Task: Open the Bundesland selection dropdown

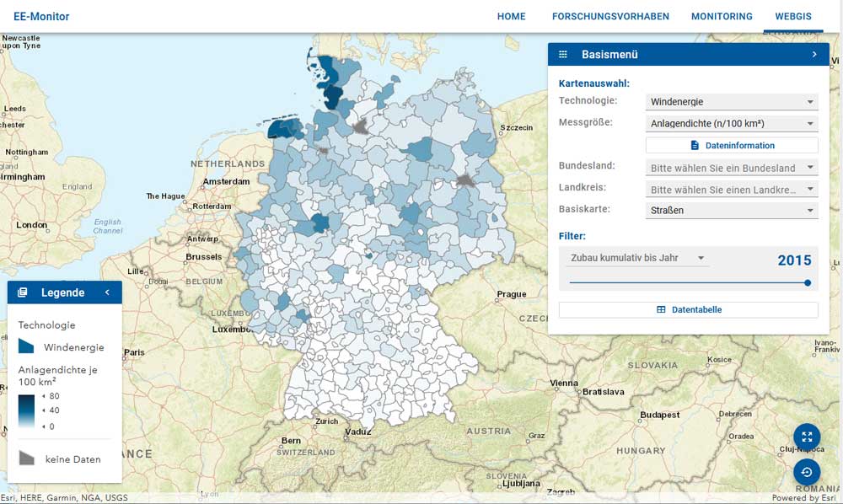Action: point(731,168)
